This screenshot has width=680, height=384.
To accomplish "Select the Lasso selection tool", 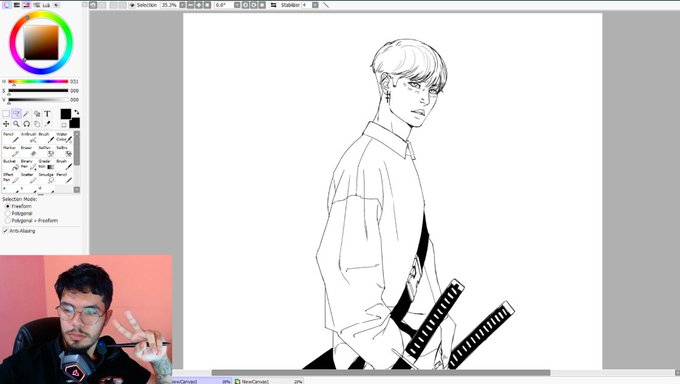I will pos(16,114).
